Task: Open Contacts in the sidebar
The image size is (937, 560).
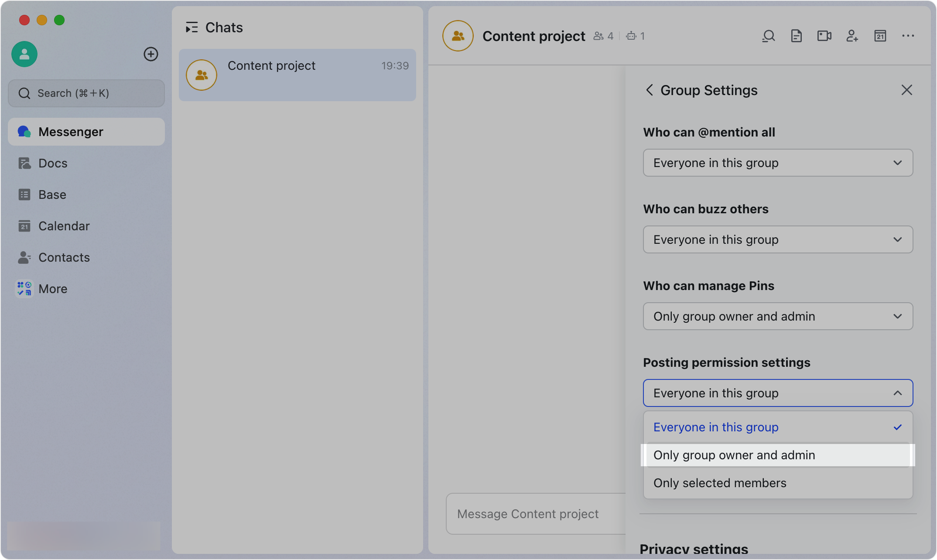Action: coord(86,257)
